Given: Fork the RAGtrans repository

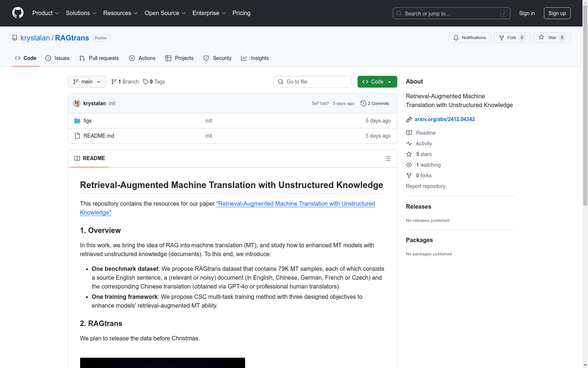Looking at the screenshot, I should point(512,38).
